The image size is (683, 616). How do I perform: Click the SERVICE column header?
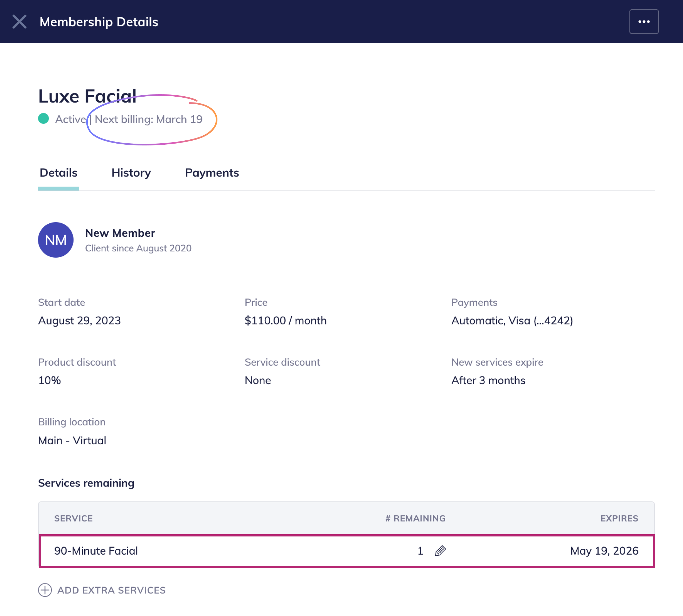(x=73, y=519)
